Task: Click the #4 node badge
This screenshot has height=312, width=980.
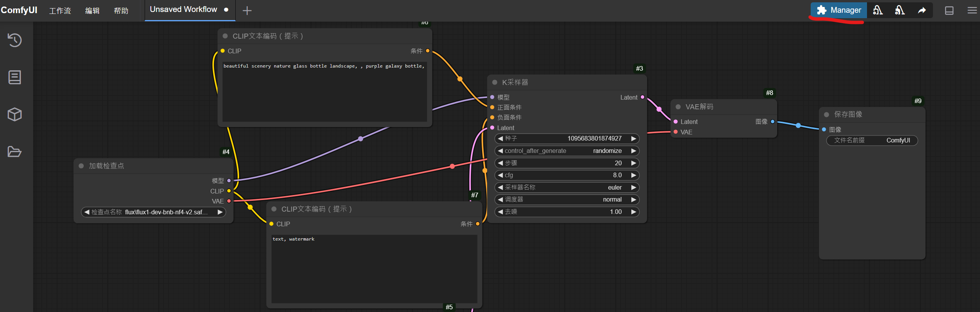Action: tap(226, 152)
